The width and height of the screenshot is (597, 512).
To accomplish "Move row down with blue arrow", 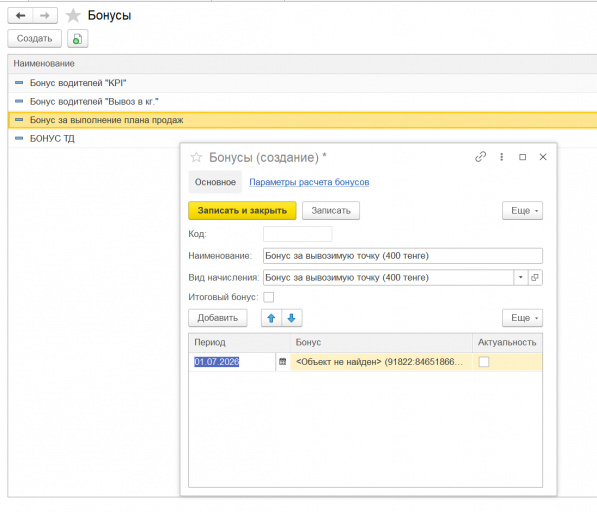I will point(292,318).
